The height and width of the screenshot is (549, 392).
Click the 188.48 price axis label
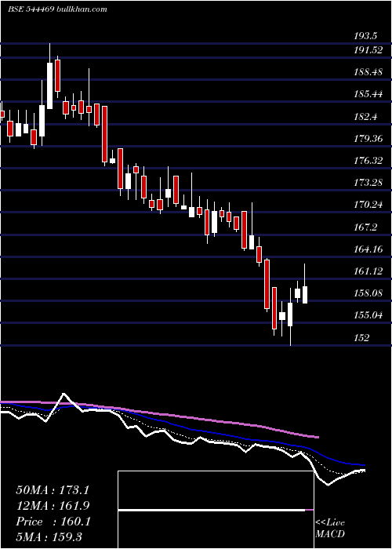368,72
